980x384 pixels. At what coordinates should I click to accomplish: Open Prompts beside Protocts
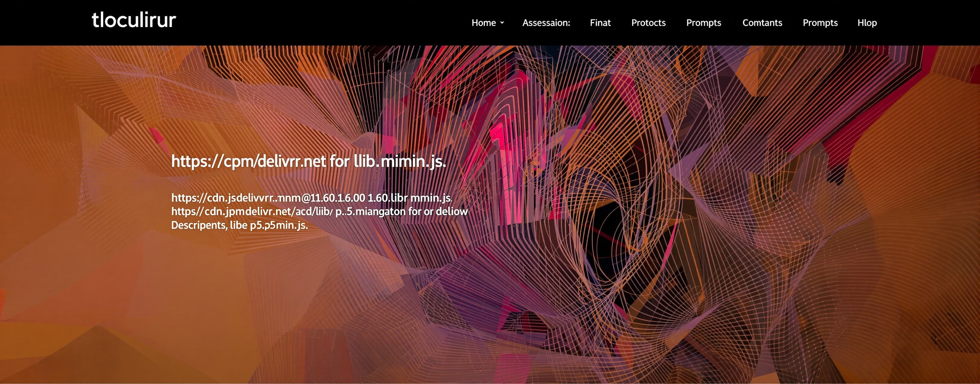click(703, 23)
